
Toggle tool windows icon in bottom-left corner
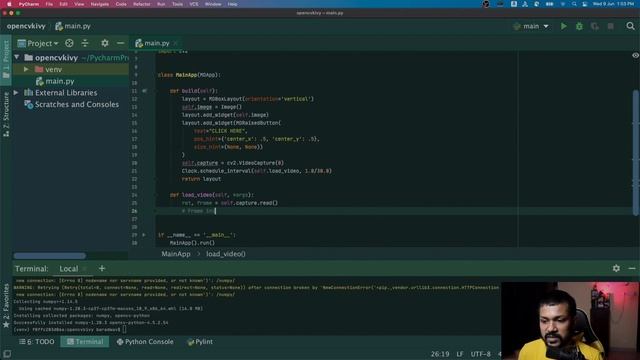click(7, 354)
